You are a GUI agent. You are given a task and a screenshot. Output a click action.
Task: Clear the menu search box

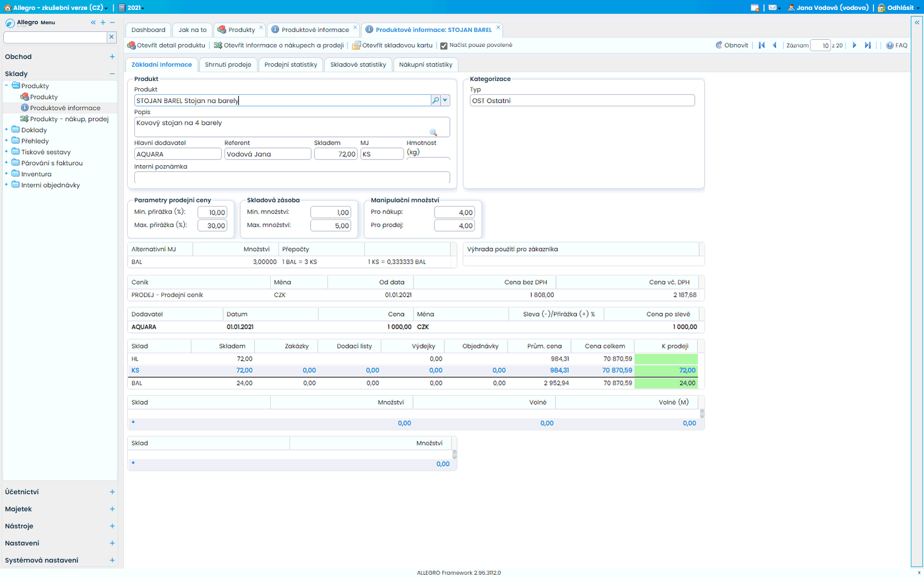pos(111,37)
